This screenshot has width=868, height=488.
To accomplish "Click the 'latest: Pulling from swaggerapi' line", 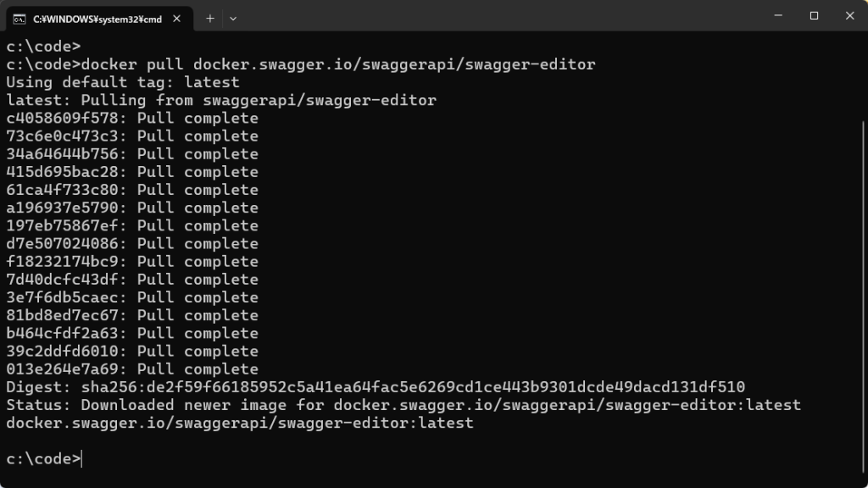I will coord(221,100).
